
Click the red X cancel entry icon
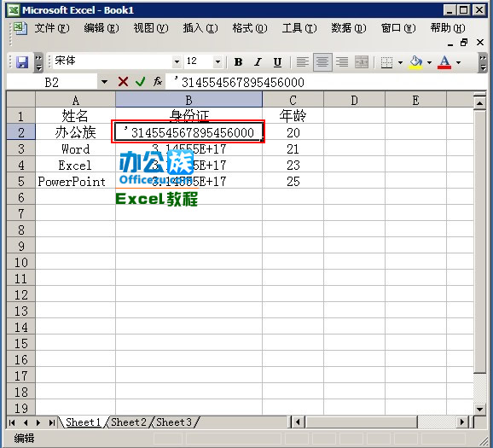pyautogui.click(x=123, y=82)
